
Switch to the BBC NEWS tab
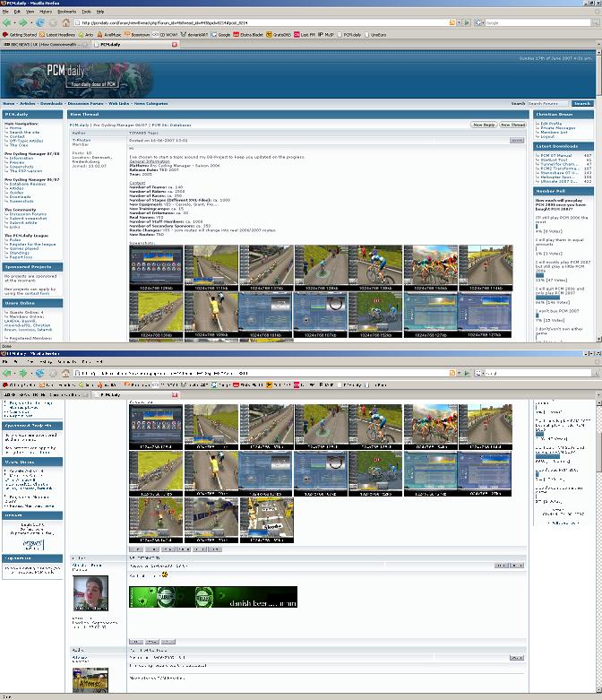coord(47,43)
